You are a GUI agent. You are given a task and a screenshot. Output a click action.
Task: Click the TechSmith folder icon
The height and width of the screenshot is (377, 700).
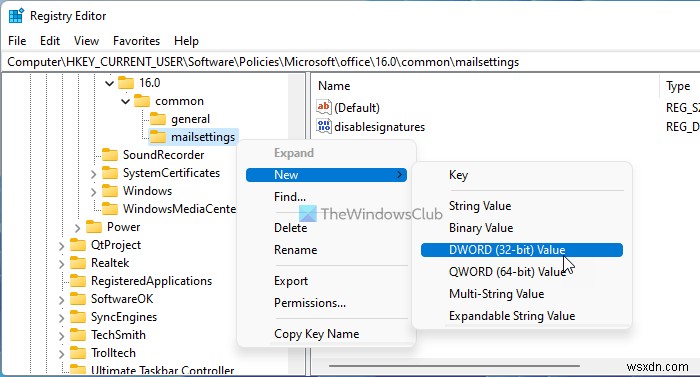coord(78,335)
